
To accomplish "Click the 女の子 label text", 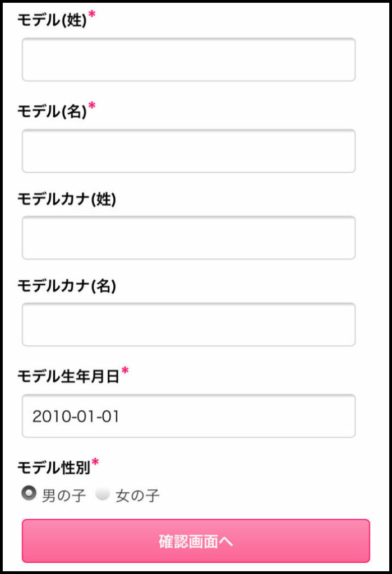I will [x=137, y=496].
